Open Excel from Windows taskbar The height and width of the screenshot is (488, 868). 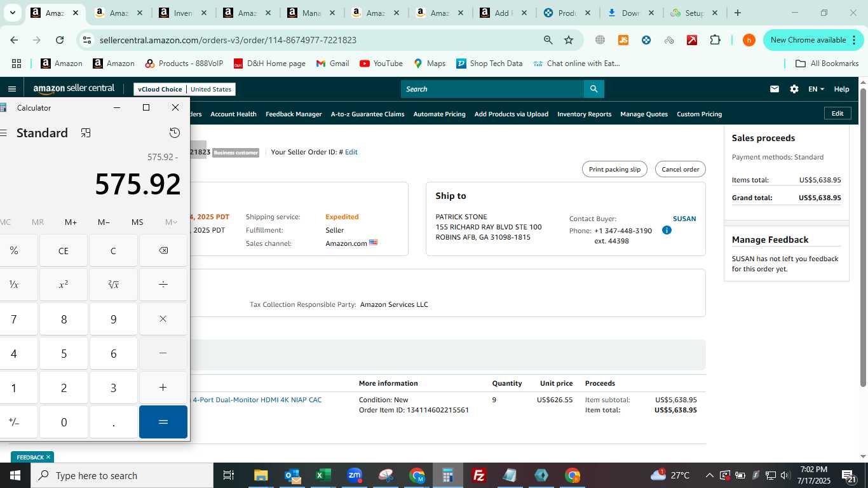pyautogui.click(x=323, y=475)
